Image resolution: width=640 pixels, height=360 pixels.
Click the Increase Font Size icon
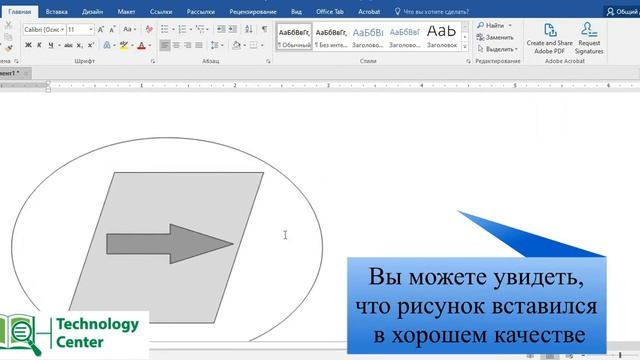coord(100,29)
